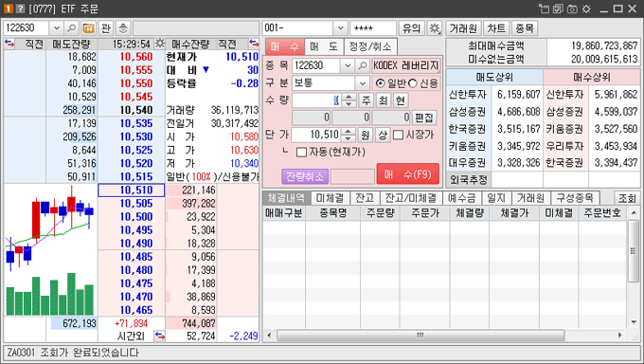644x364 pixels.
Task: Switch to the 매도 sell tab
Action: point(324,46)
